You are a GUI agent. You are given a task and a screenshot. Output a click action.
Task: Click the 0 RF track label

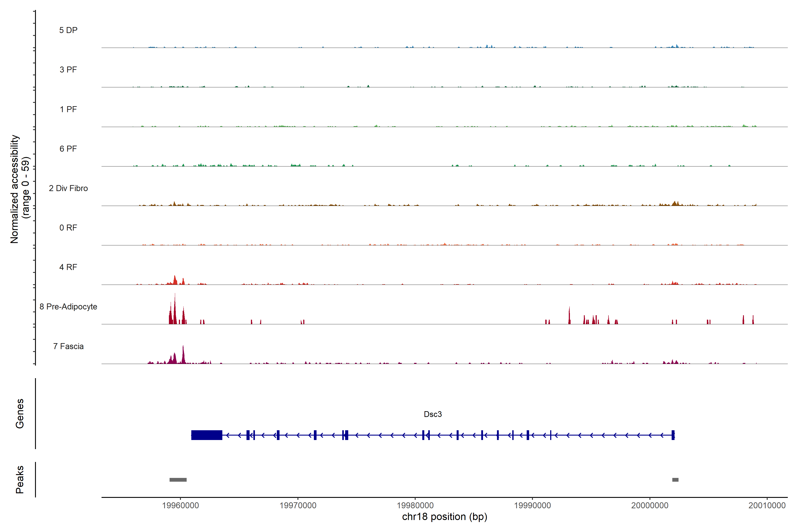pos(68,228)
